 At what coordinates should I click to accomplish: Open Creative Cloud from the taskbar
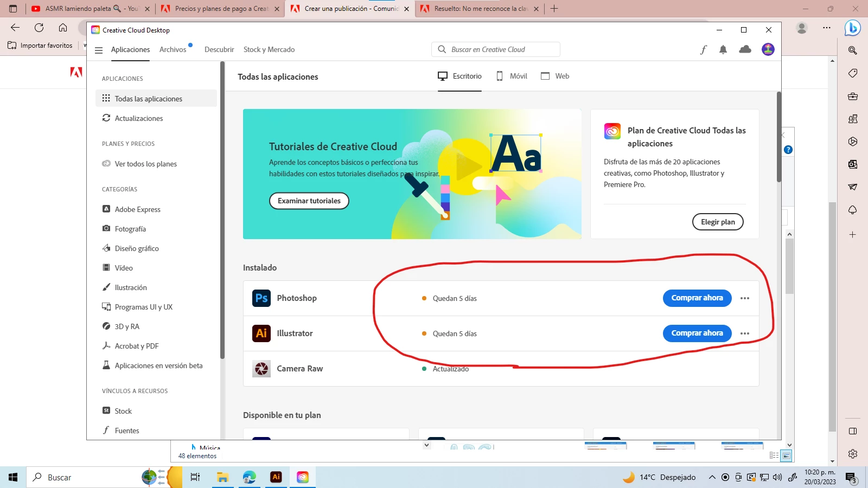pos(303,477)
